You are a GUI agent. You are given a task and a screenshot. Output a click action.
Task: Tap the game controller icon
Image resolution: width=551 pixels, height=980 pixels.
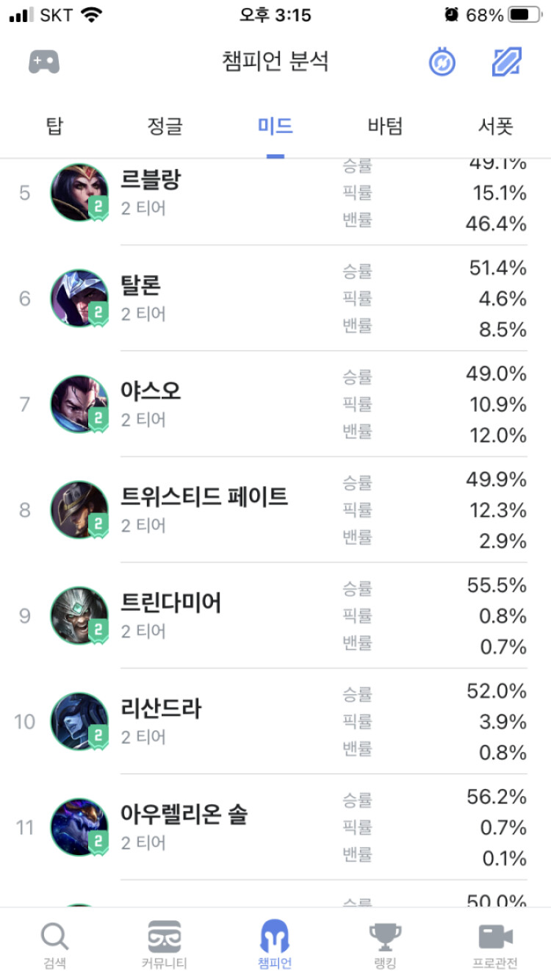coord(44,62)
